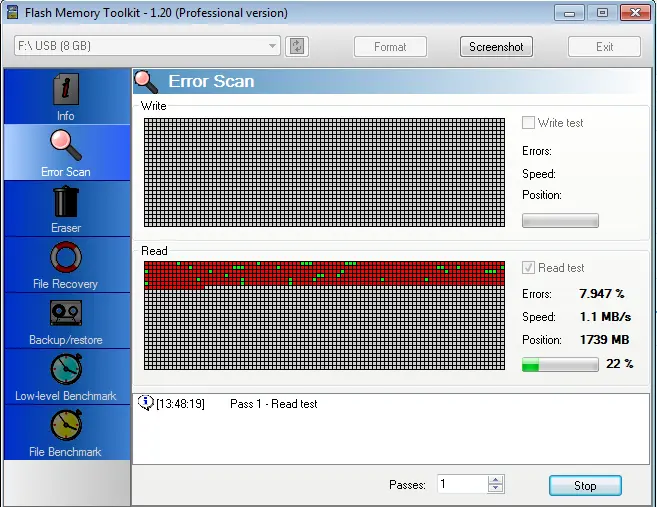Open the Info panel icon
This screenshot has height=507, width=657.
(66, 89)
